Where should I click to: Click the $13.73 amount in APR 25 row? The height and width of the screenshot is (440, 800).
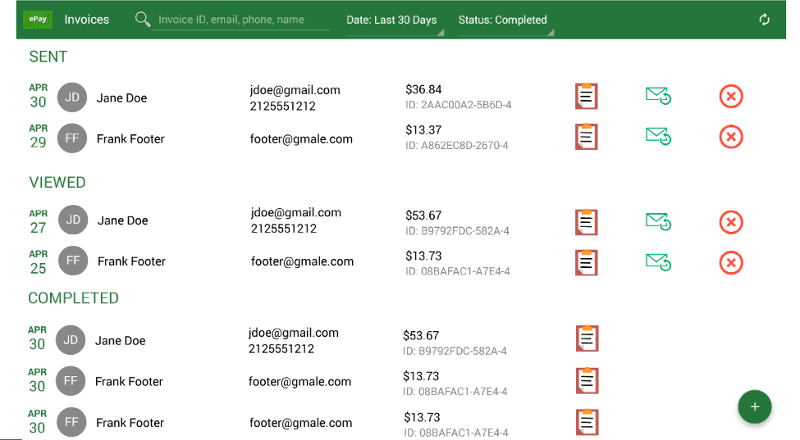(x=423, y=256)
